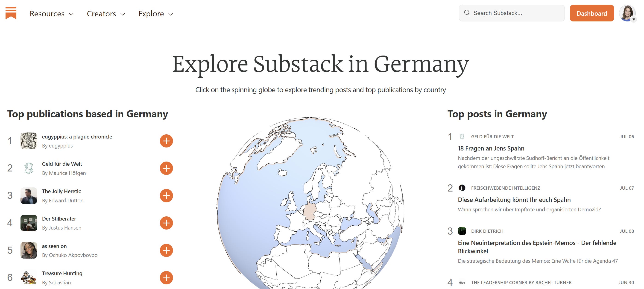Click the Freischwebende Intelligenz publication icon
The width and height of the screenshot is (644, 289).
click(x=462, y=188)
